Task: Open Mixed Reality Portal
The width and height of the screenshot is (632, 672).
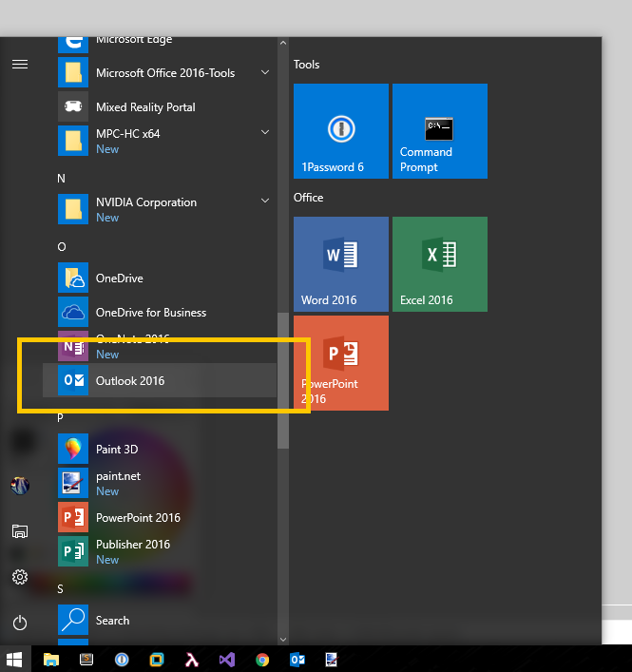Action: click(160, 106)
